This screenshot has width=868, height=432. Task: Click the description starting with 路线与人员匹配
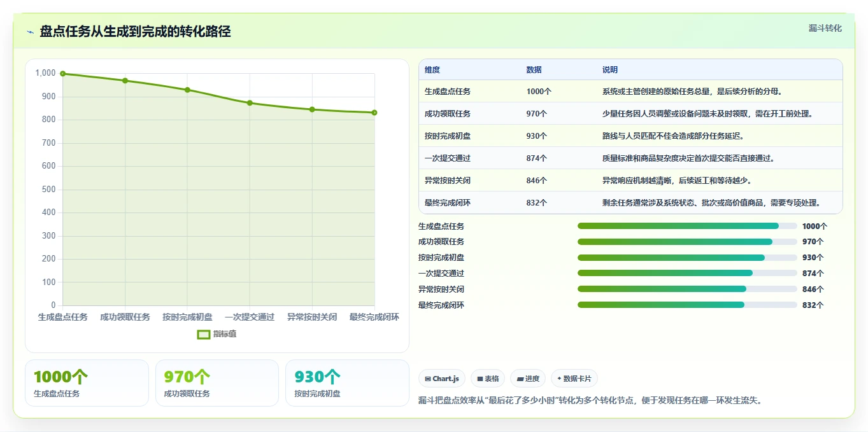click(673, 136)
